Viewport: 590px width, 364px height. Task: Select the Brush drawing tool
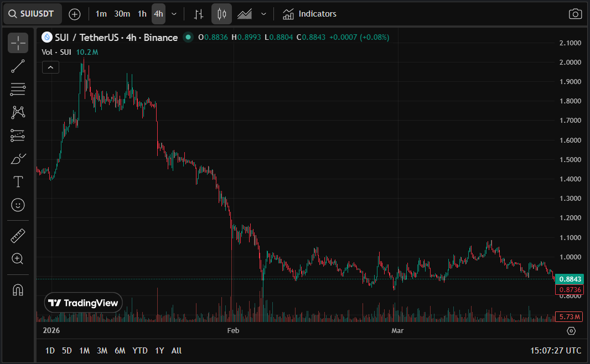pos(18,159)
